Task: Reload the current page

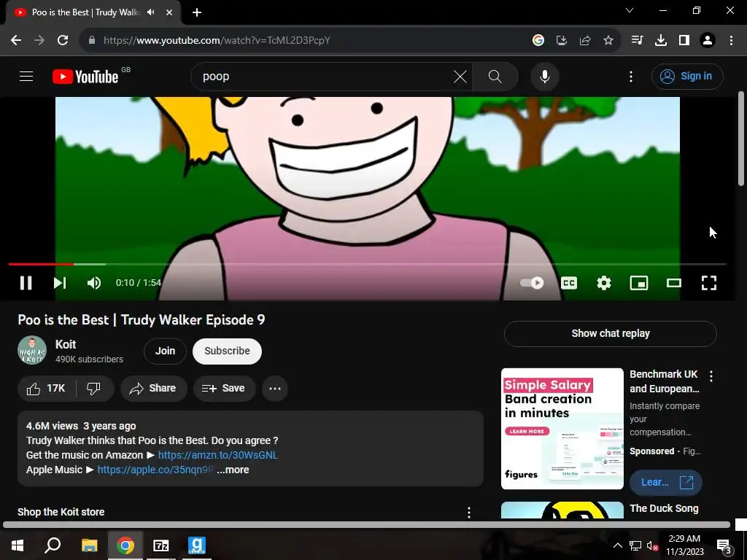Action: (63, 41)
